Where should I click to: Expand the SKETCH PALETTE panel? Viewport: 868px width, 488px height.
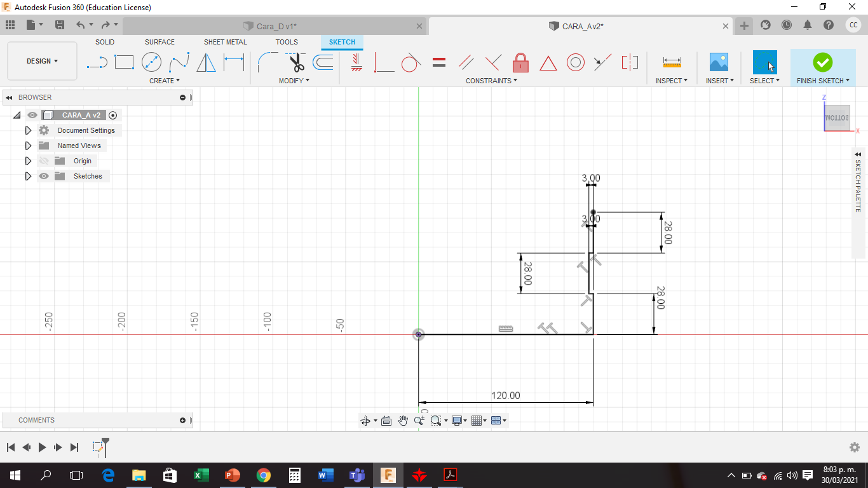point(858,154)
